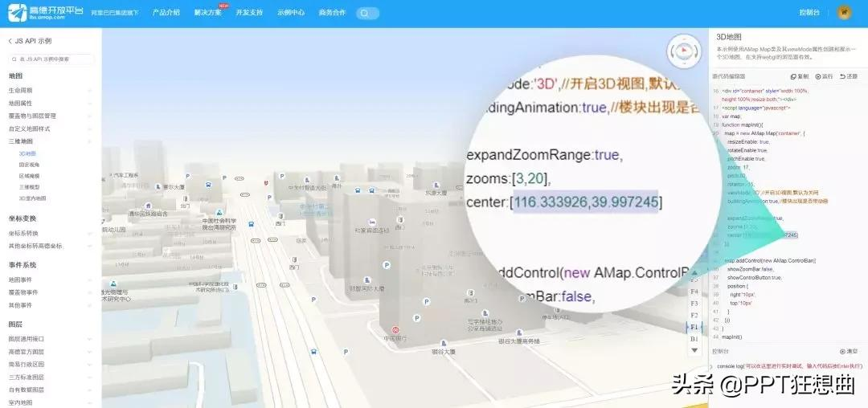This screenshot has width=868, height=408.
Task: Click the 银谷大厦 label on the map
Action: (444, 351)
